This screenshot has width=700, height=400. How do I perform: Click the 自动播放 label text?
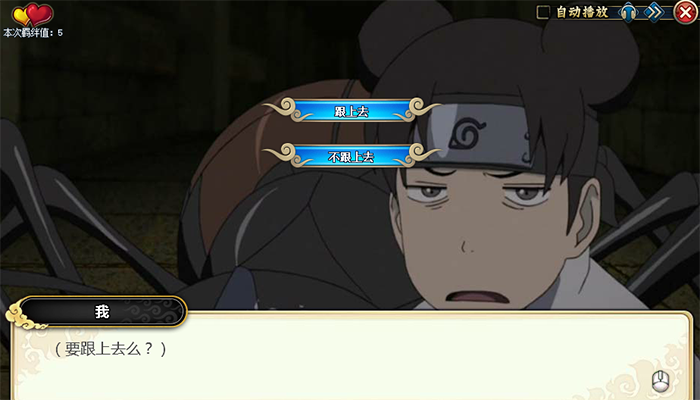tap(582, 12)
